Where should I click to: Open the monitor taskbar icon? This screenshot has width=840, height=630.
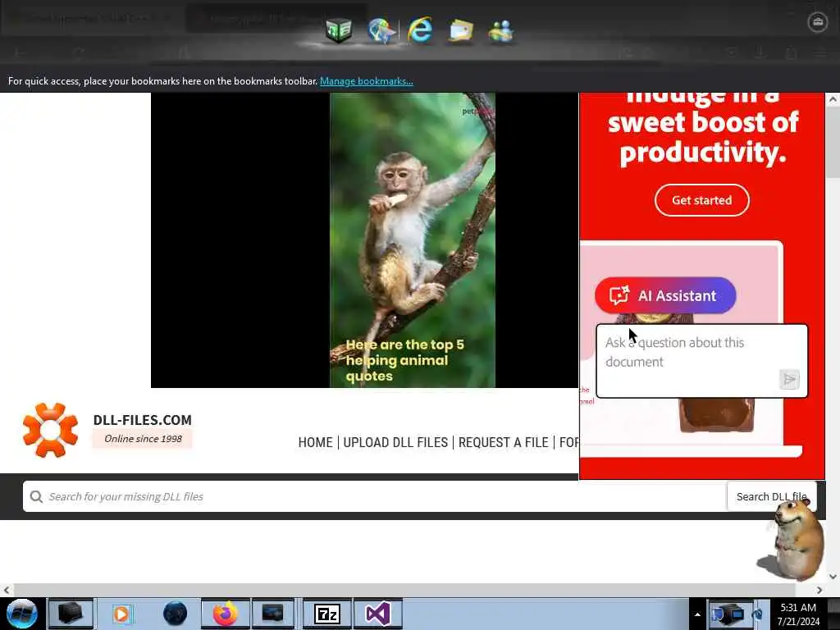(272, 614)
